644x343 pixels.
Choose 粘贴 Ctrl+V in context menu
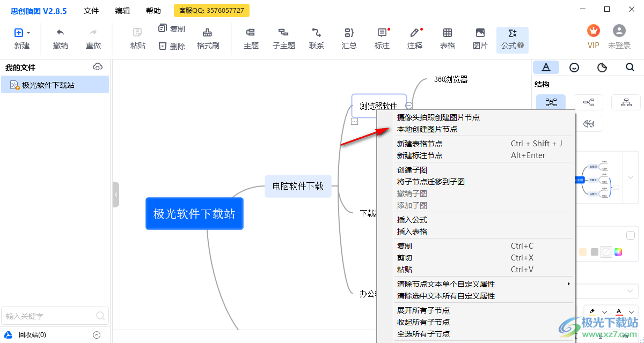pyautogui.click(x=476, y=270)
